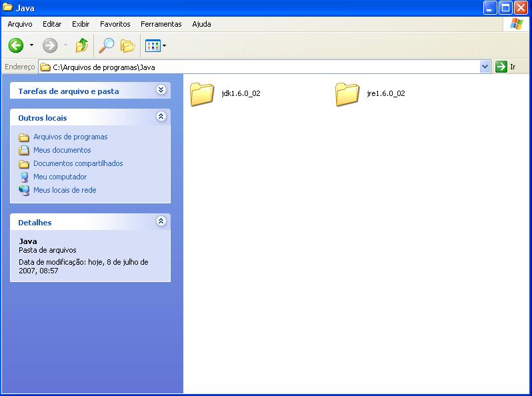Open the address bar dropdown list
Viewport: 532px width, 396px height.
(485, 67)
